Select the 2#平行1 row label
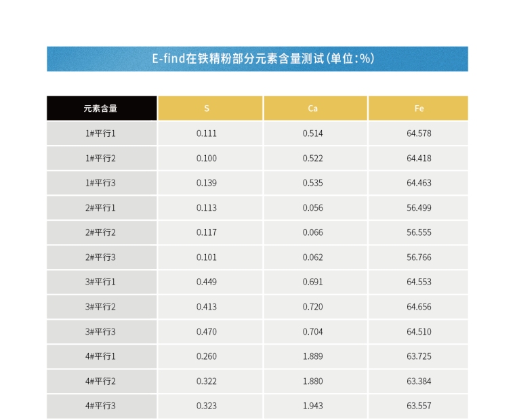The height and width of the screenshot is (420, 515). 101,208
